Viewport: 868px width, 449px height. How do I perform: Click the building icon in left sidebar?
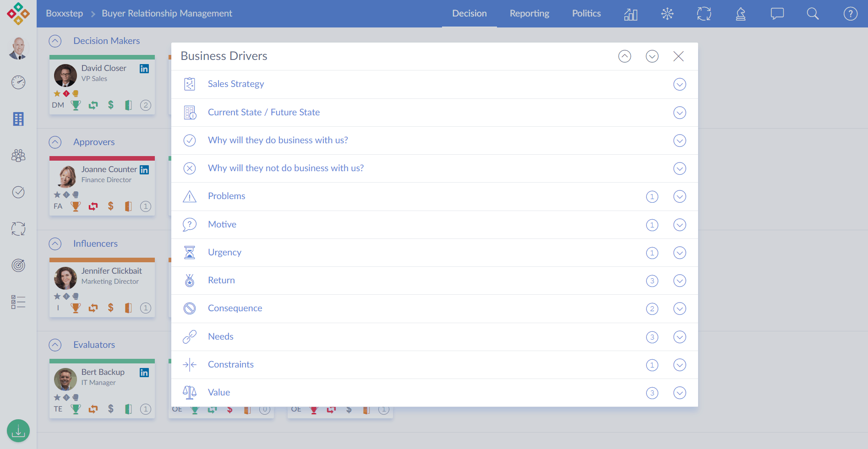[x=18, y=119]
